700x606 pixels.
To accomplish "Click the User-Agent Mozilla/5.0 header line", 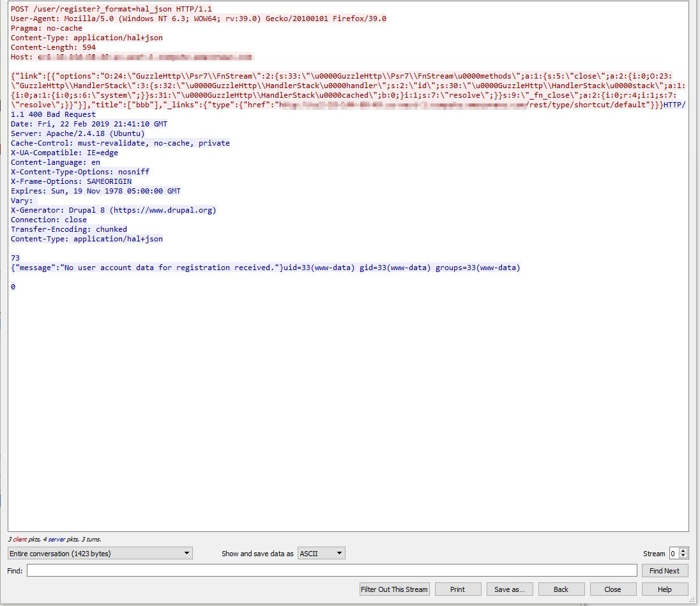I will (x=198, y=19).
